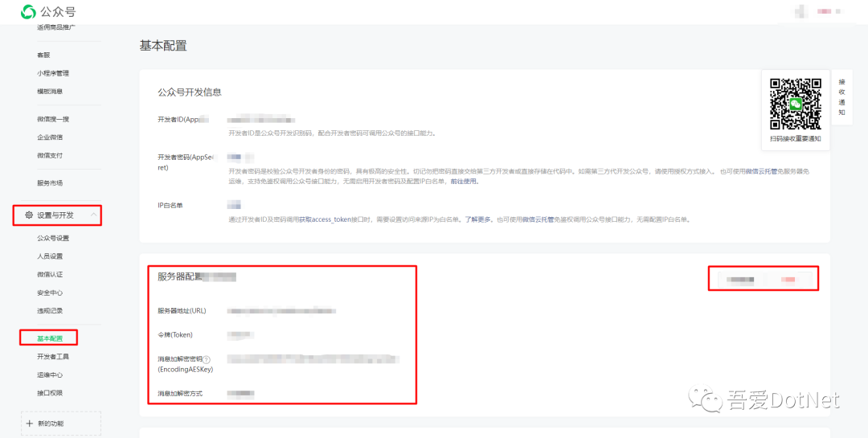Screen dimensions: 868x438
Task: Open 微信支付 in the sidebar
Action: [50, 156]
